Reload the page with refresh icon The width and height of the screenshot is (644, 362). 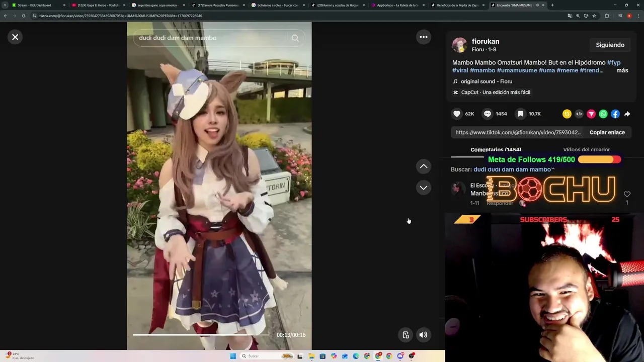[24, 16]
